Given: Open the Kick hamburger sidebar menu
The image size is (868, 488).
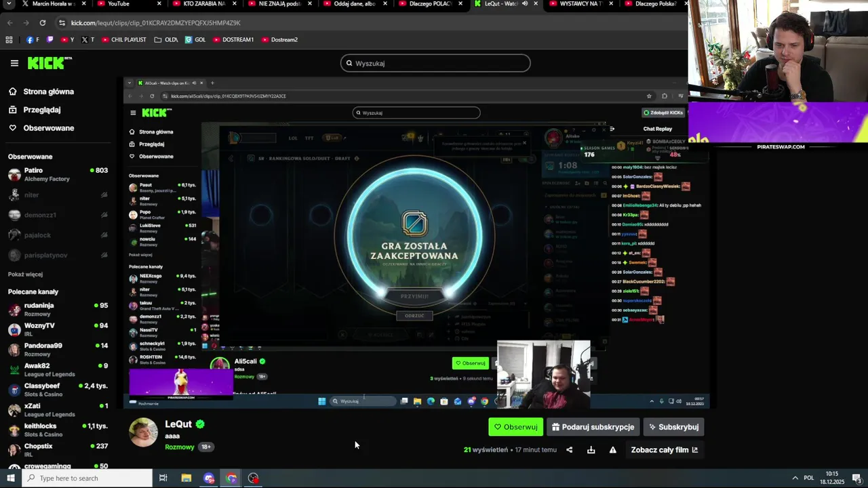Looking at the screenshot, I should (14, 63).
